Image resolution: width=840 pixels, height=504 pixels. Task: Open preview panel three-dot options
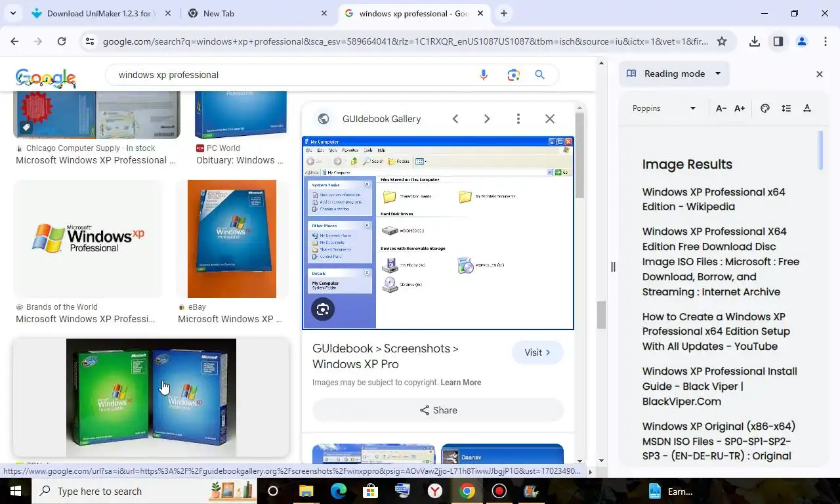click(518, 119)
